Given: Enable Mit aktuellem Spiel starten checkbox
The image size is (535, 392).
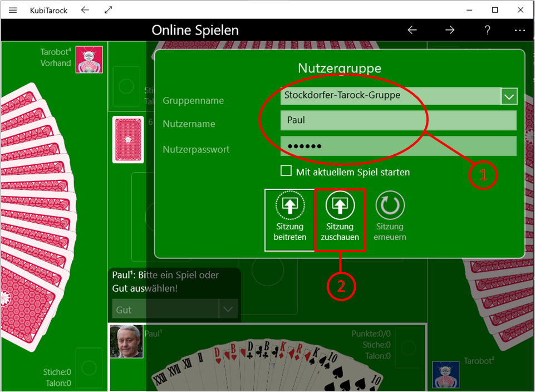Looking at the screenshot, I should point(286,171).
